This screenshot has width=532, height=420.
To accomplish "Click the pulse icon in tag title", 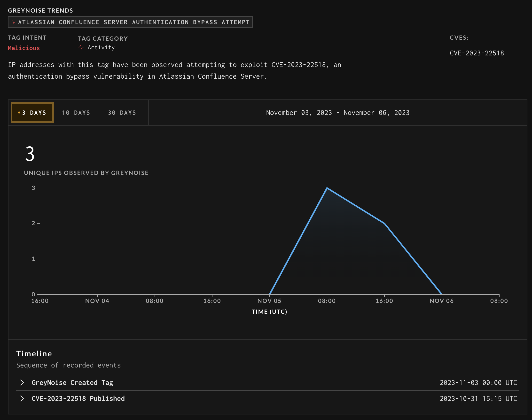I will [13, 22].
